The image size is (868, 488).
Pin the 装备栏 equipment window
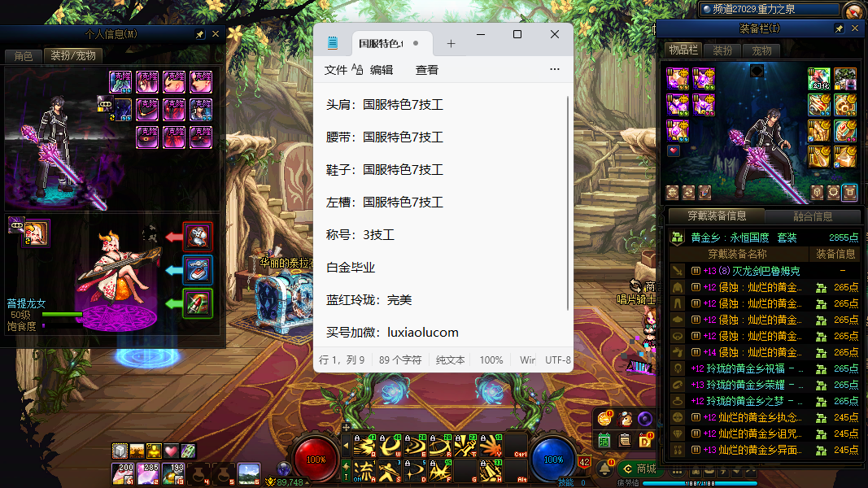point(839,28)
